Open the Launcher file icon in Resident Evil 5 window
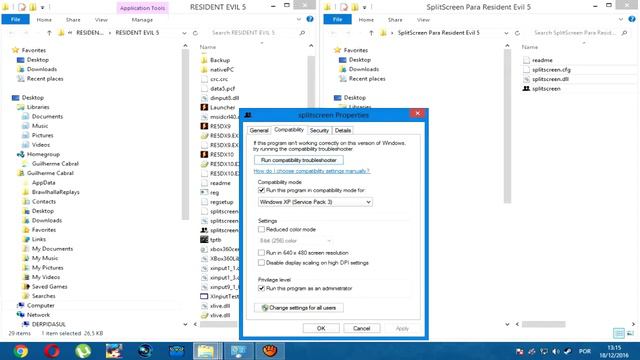This screenshot has width=640, height=360. pos(204,107)
